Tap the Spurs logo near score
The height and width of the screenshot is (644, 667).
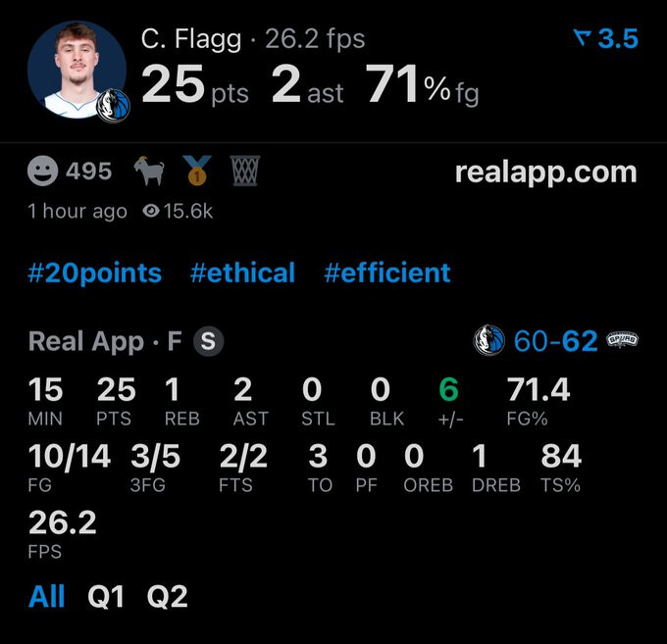pos(624,340)
